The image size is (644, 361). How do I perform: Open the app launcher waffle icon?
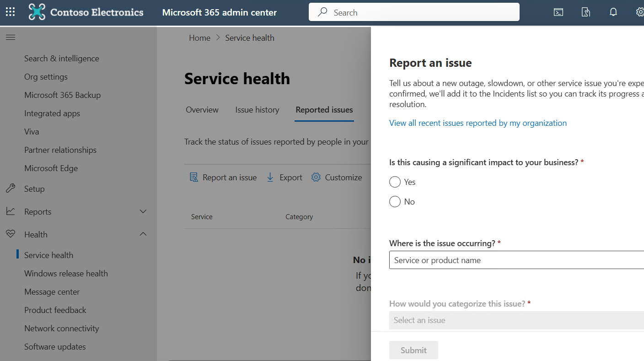tap(10, 12)
